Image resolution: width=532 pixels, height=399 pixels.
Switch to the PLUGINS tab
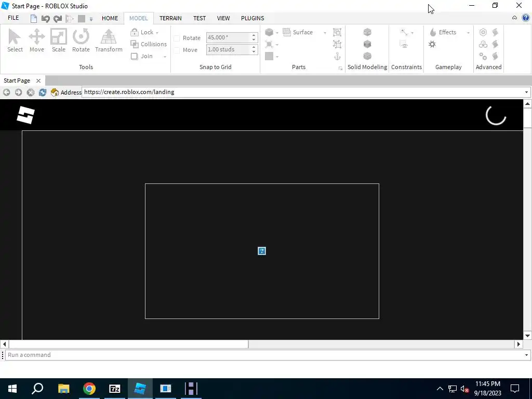[252, 18]
